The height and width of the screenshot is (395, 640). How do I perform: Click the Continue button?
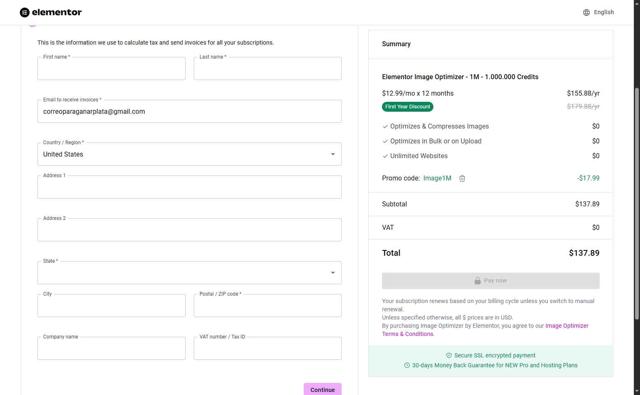click(322, 389)
